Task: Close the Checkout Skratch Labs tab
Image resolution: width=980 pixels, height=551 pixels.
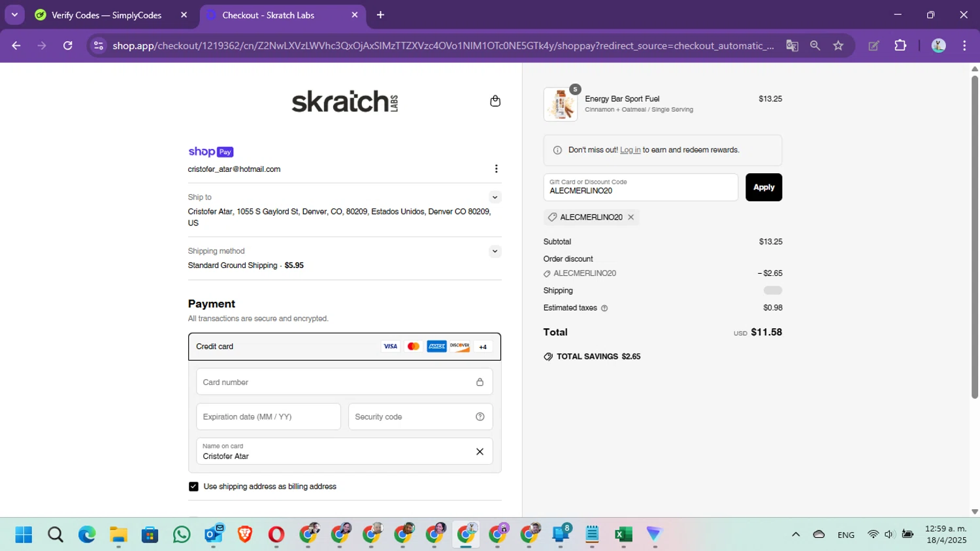Action: pyautogui.click(x=355, y=15)
